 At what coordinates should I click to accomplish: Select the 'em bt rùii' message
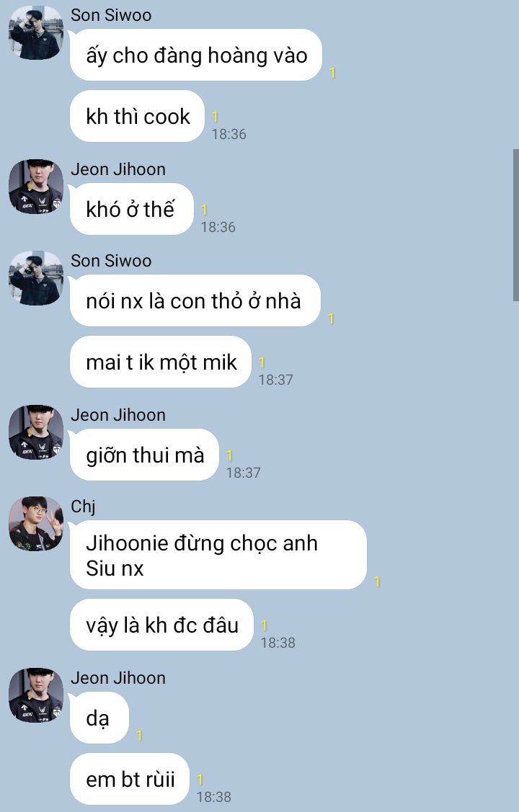pos(130,778)
